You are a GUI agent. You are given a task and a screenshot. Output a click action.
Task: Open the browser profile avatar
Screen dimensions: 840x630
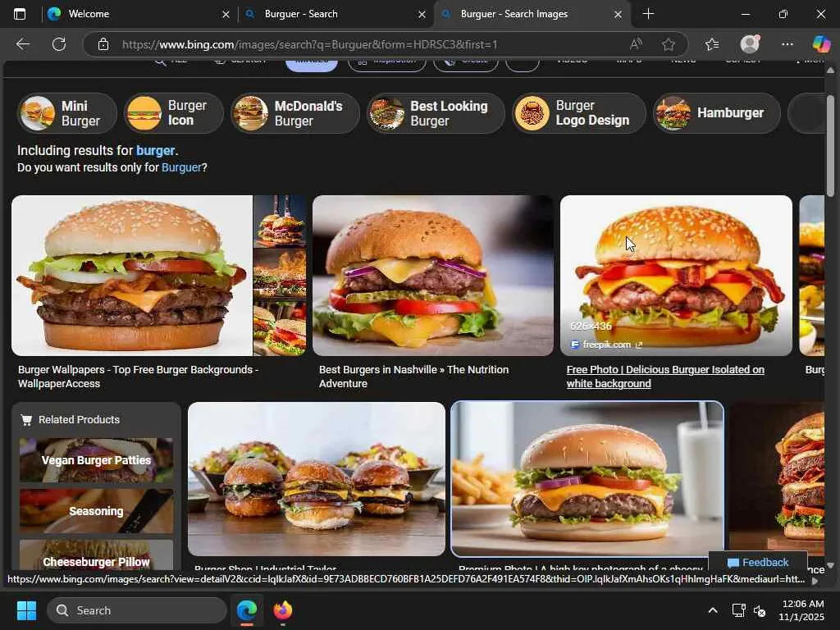point(750,44)
